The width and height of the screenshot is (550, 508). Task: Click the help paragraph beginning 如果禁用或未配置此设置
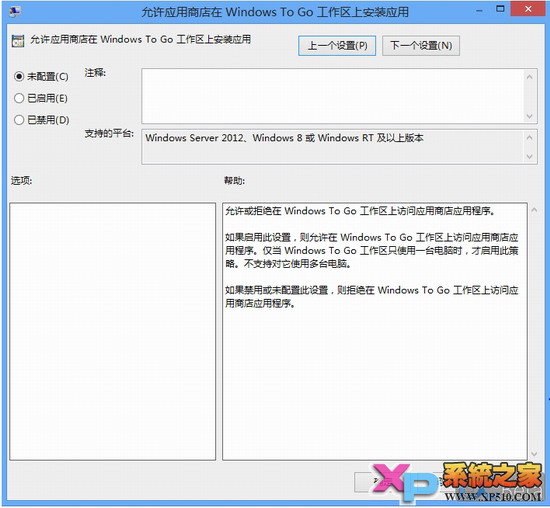pyautogui.click(x=372, y=296)
